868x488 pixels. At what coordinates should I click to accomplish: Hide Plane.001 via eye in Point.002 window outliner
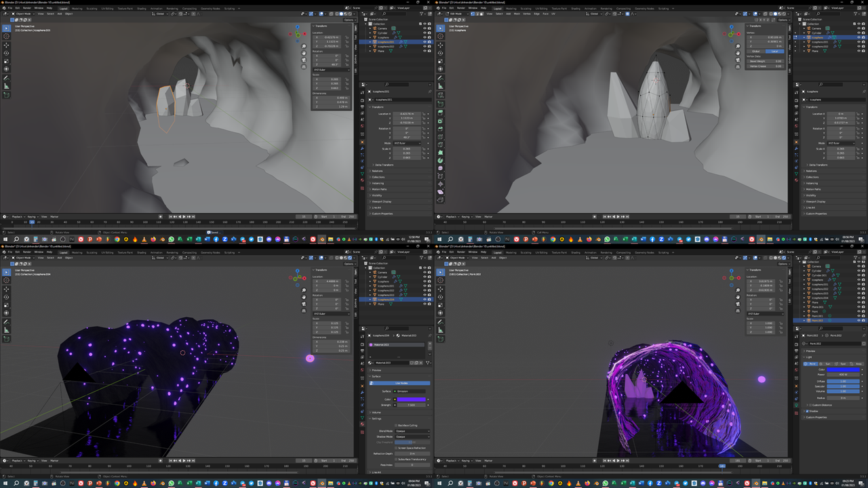(x=859, y=307)
